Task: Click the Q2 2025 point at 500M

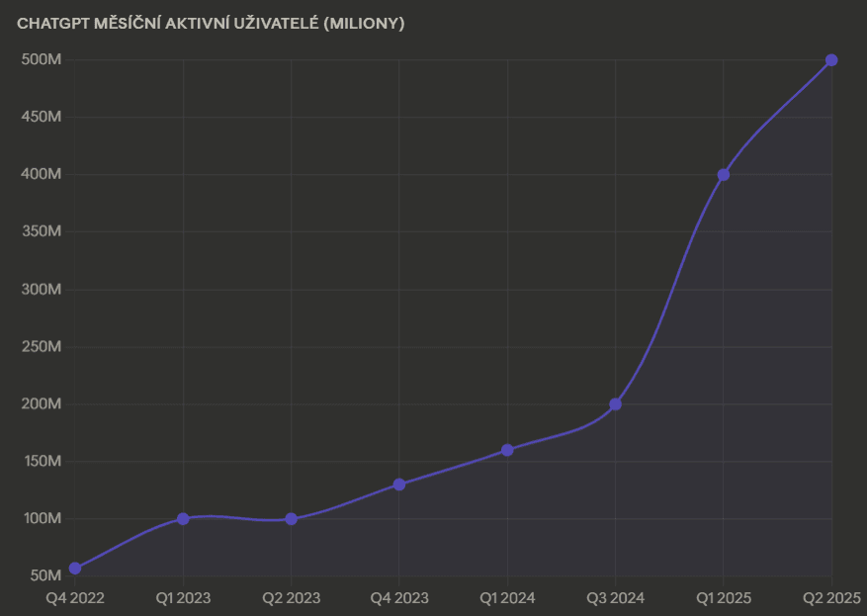Action: tap(831, 59)
